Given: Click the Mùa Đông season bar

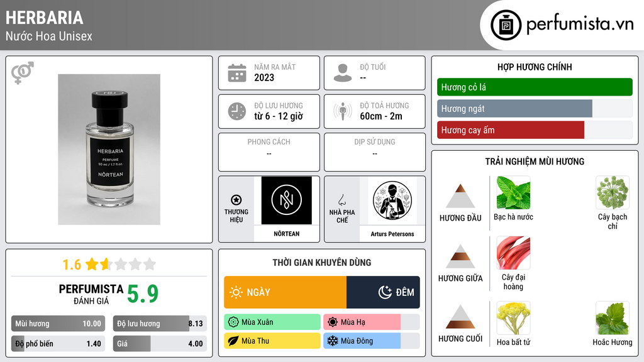Looking at the screenshot, I should pyautogui.click(x=371, y=341).
